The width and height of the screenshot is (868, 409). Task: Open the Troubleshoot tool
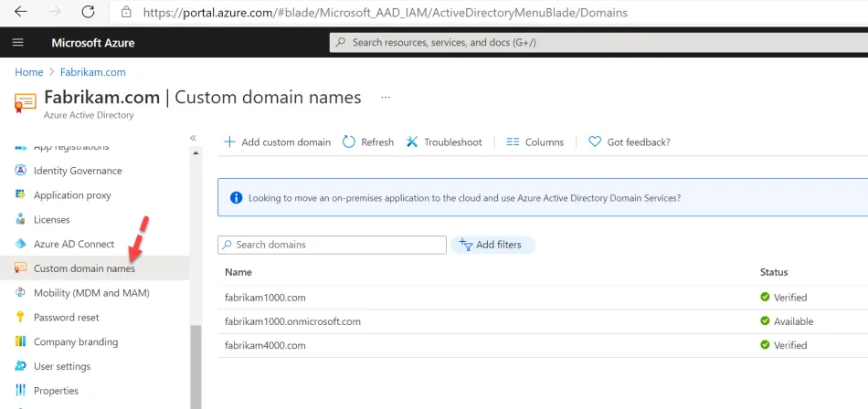(444, 142)
